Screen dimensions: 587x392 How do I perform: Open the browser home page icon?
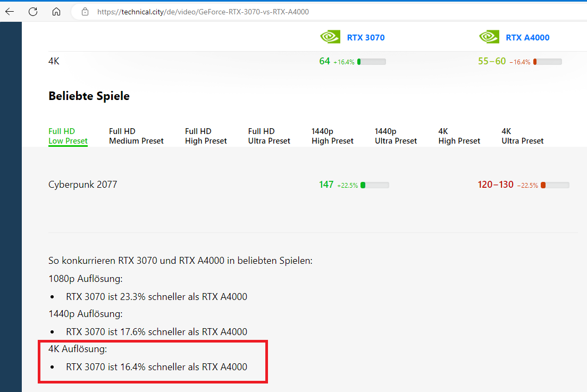coord(56,12)
